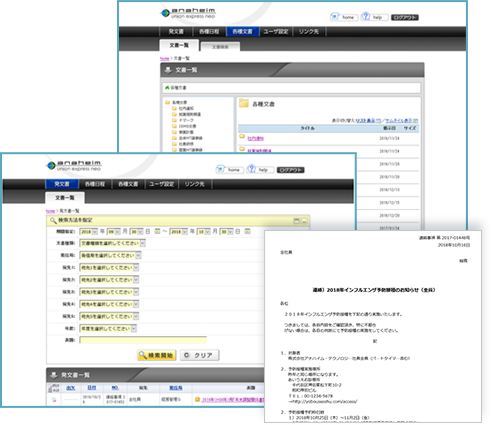Screen dimensions: 491x425
Task: Click the home icon in the back window
Action: [334, 16]
